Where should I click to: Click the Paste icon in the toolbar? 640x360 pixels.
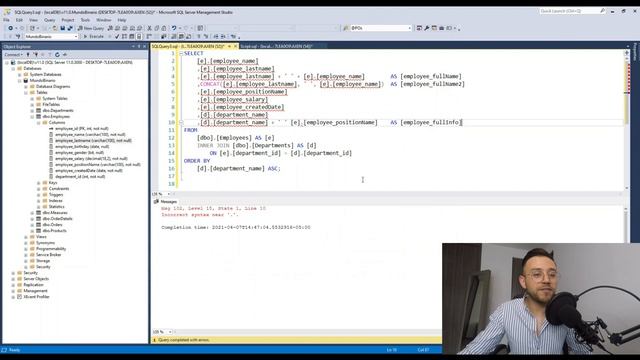(164, 28)
